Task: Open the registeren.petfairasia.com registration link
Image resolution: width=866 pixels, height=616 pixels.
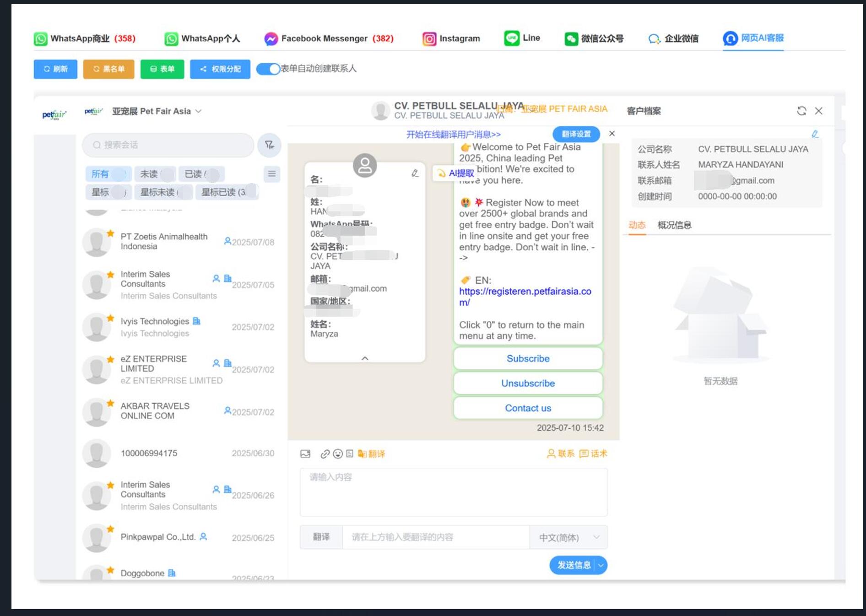Action: click(x=525, y=292)
